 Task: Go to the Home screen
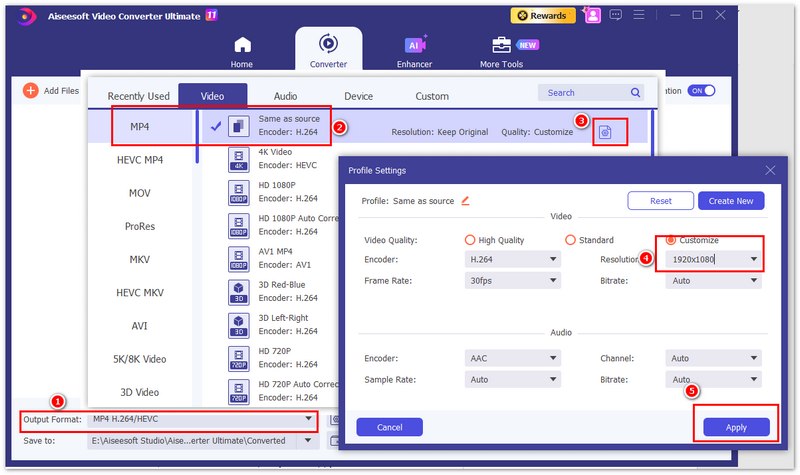[x=242, y=52]
